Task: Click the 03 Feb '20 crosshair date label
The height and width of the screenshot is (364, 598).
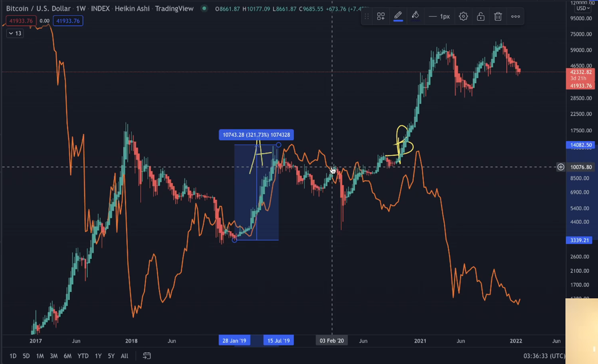Action: click(x=332, y=340)
